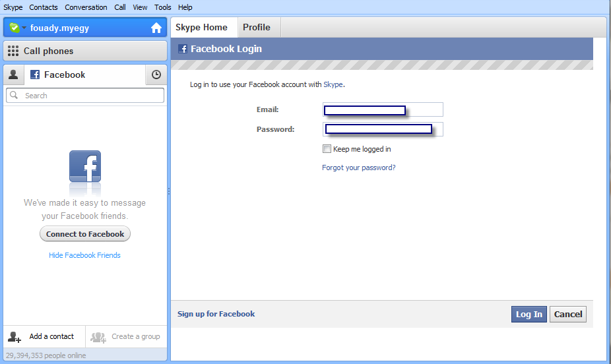Open the Skype menu
Screen dimensions: 611x364
[x=13, y=7]
